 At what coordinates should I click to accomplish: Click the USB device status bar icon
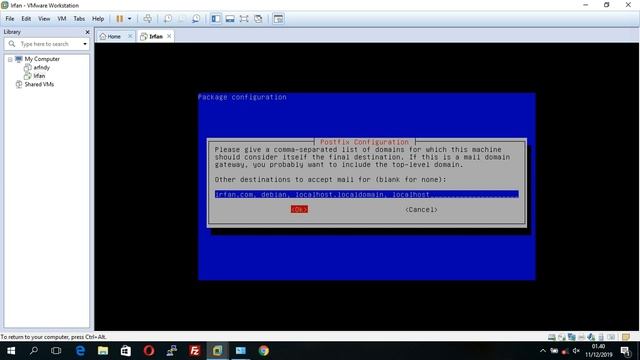click(601, 337)
